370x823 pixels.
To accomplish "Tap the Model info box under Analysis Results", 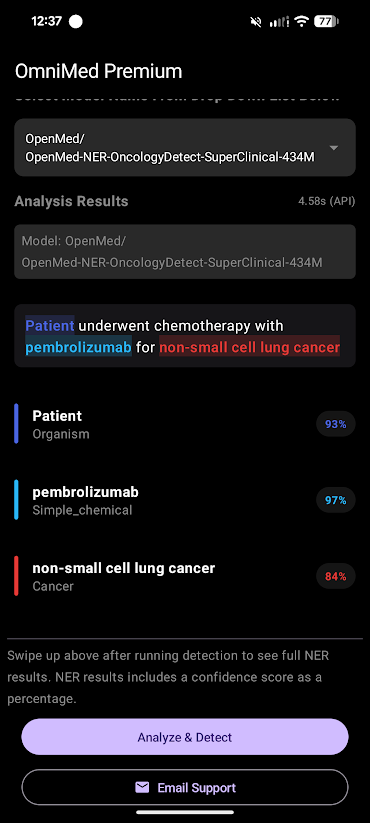I will pyautogui.click(x=185, y=252).
